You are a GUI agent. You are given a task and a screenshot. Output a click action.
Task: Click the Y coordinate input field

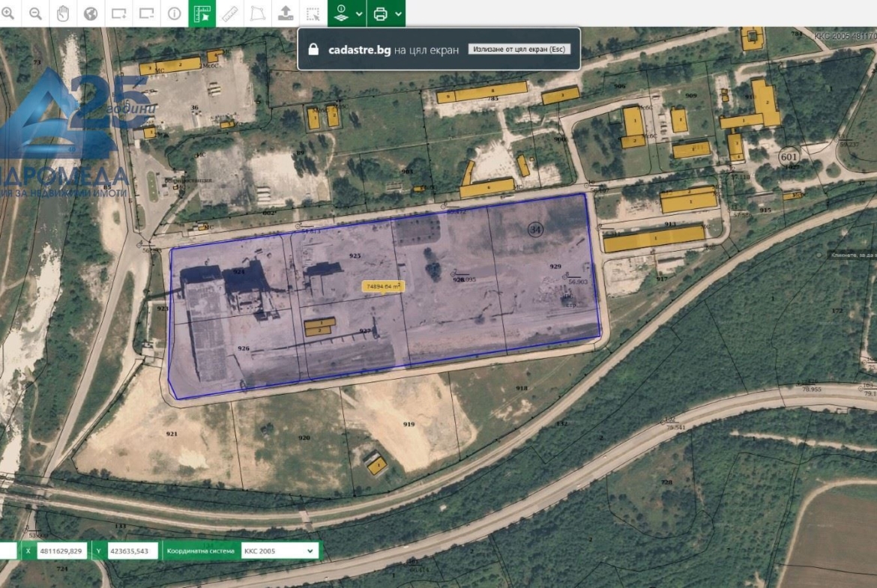(x=132, y=551)
